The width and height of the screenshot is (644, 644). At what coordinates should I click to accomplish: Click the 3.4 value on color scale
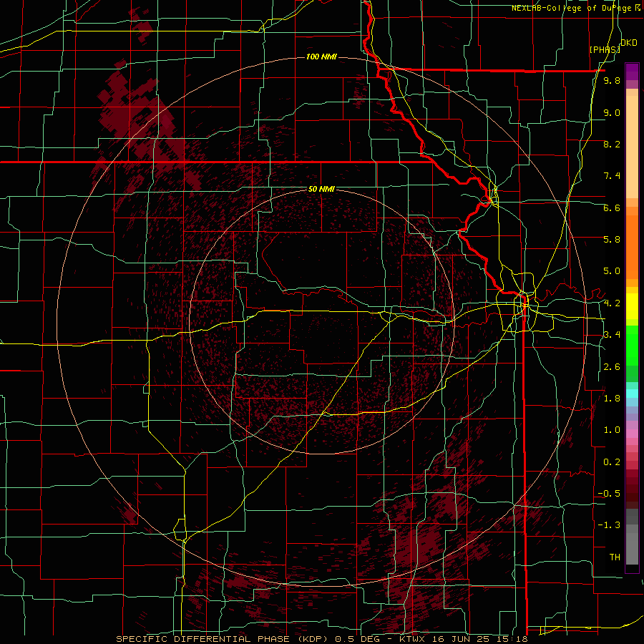coord(612,335)
